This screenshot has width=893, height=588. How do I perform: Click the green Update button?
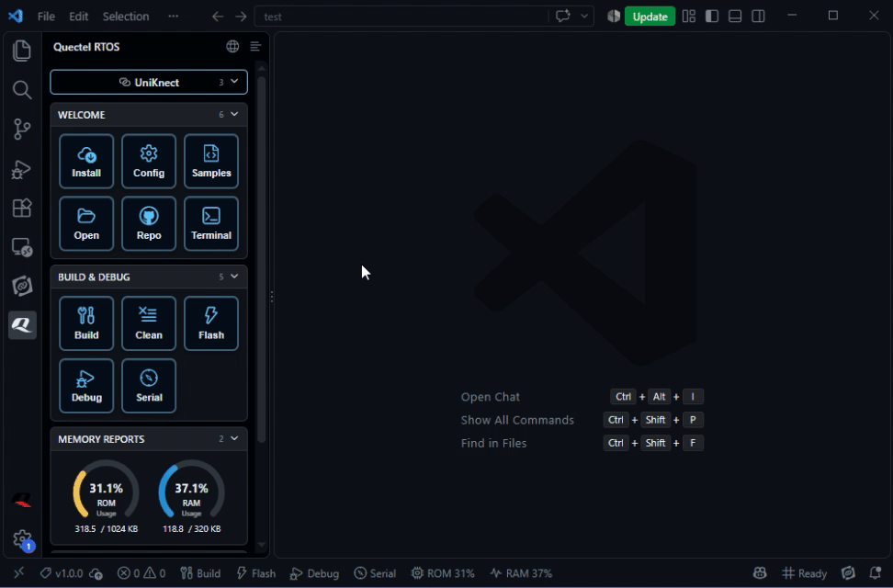pyautogui.click(x=650, y=17)
